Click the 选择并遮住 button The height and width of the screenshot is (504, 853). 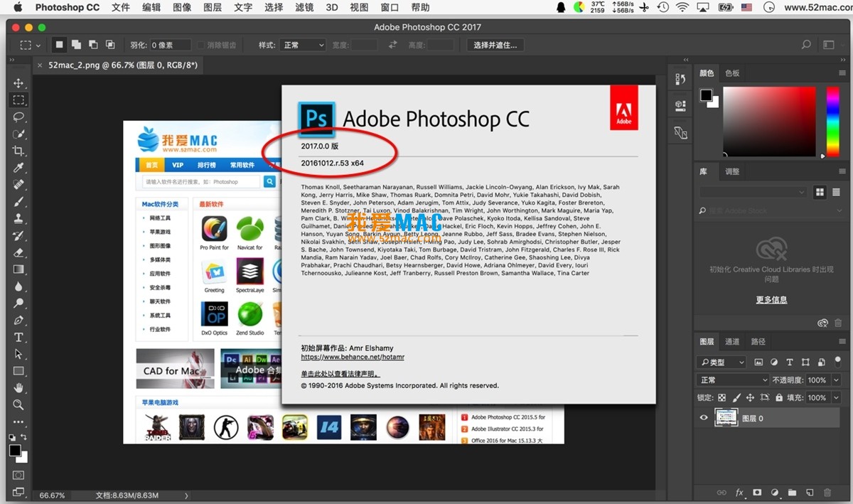pyautogui.click(x=495, y=45)
